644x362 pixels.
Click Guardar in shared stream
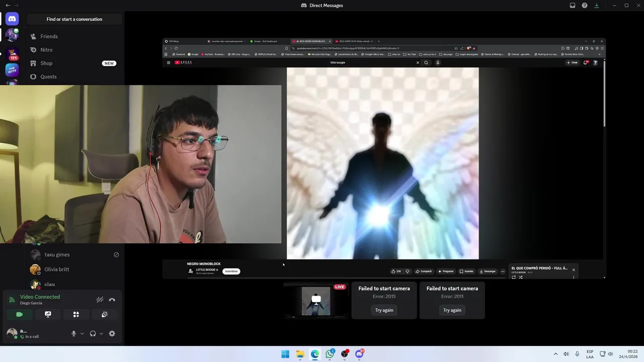coord(466,271)
